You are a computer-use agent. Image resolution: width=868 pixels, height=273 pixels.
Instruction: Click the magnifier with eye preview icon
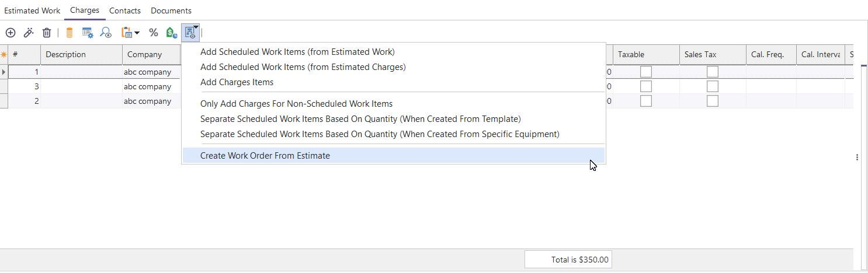coord(106,33)
